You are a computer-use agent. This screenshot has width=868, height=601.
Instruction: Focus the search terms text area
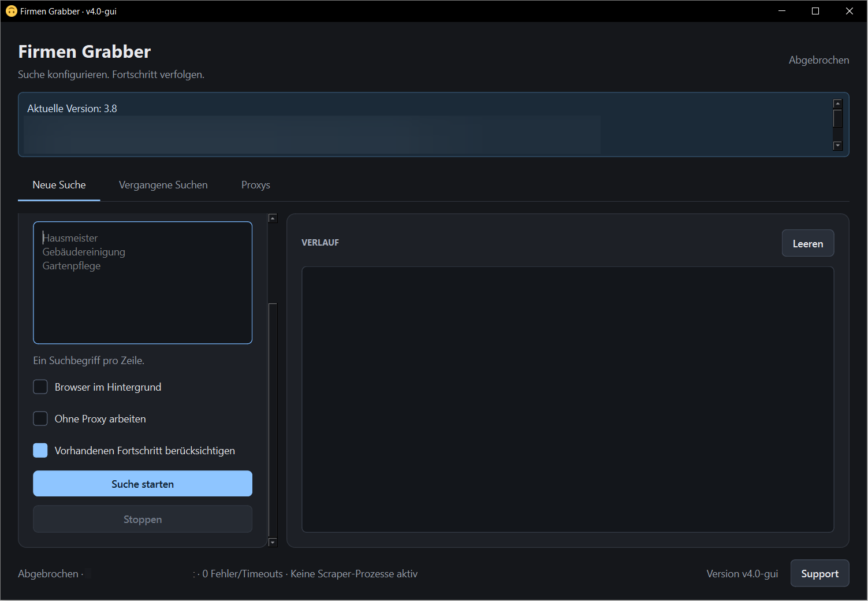pyautogui.click(x=143, y=283)
